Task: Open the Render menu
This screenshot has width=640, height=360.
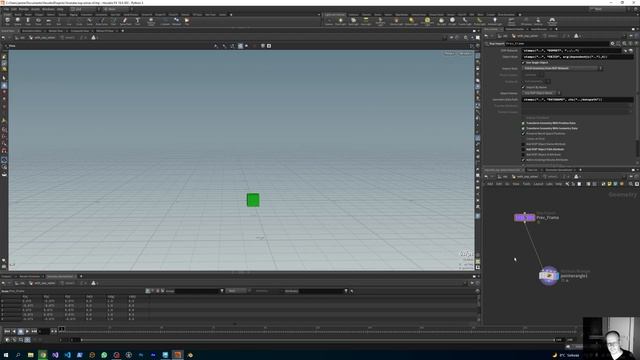Action: (x=24, y=9)
